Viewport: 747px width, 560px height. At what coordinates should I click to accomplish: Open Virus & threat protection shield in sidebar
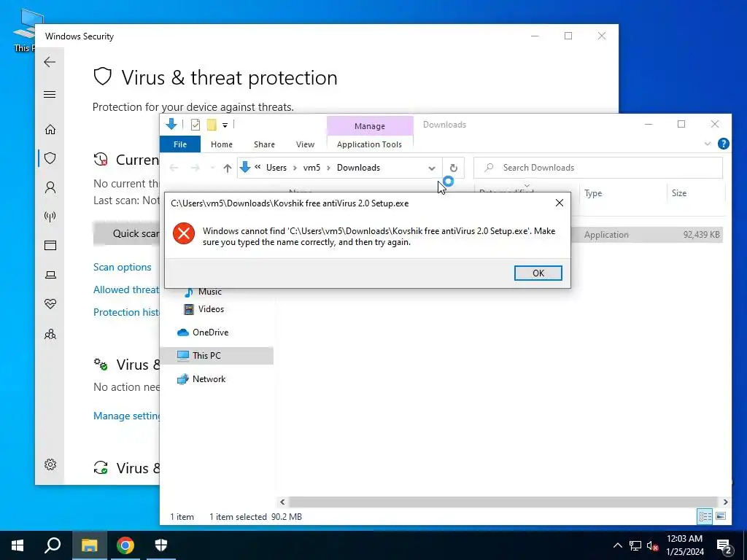(50, 158)
